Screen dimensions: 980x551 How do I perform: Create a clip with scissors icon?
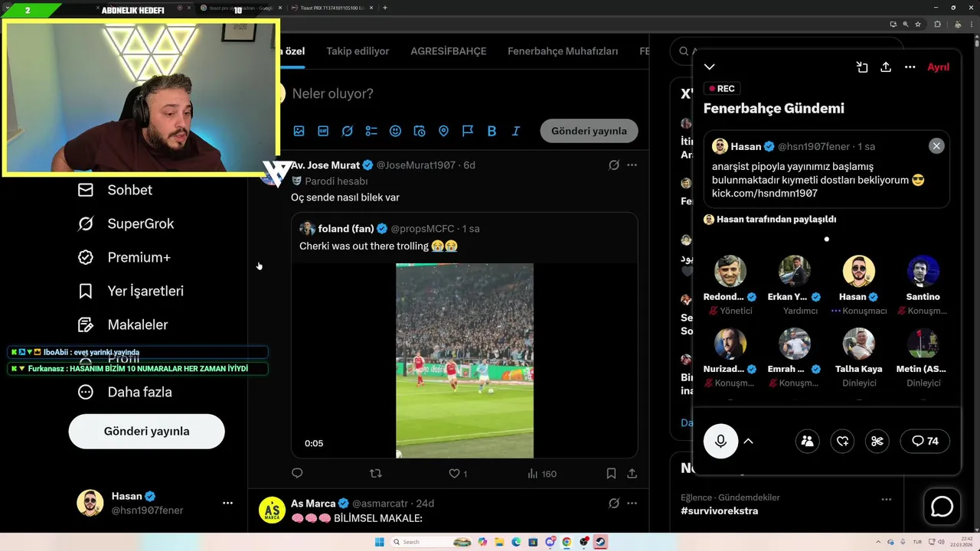click(x=877, y=442)
